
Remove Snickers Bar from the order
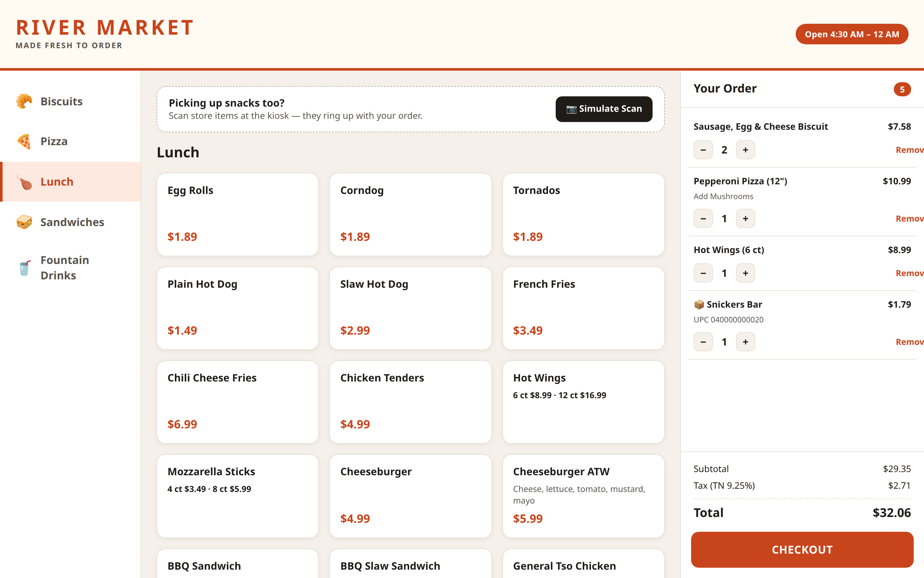[x=910, y=342]
